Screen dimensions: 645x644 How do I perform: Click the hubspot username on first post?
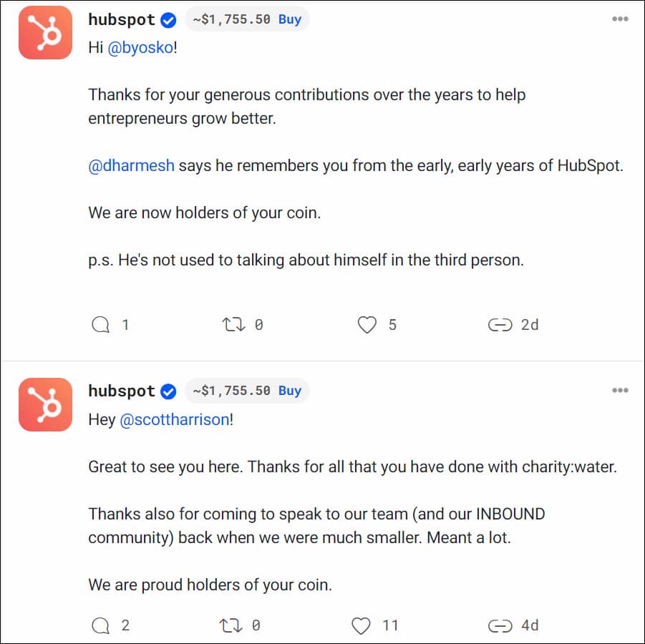(122, 19)
